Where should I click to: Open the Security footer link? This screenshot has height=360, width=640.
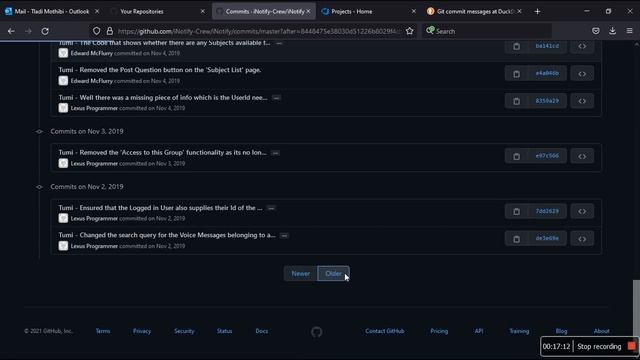pyautogui.click(x=184, y=331)
